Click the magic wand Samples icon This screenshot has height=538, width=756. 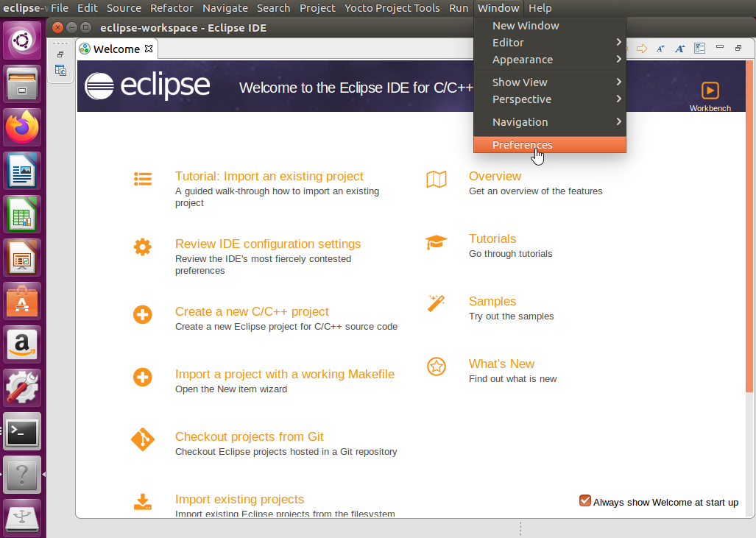[437, 304]
